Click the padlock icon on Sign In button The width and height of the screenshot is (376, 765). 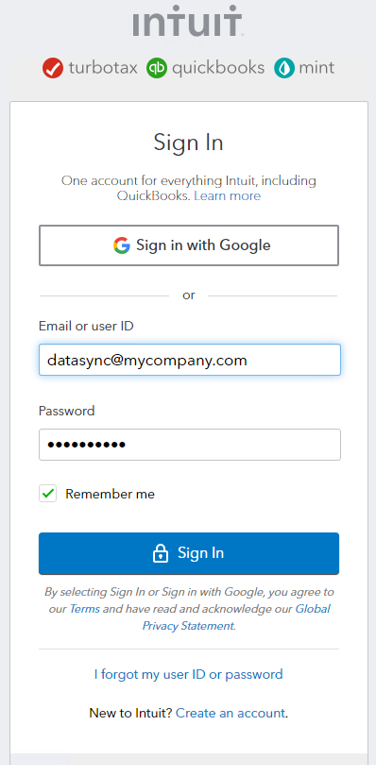pyautogui.click(x=160, y=554)
